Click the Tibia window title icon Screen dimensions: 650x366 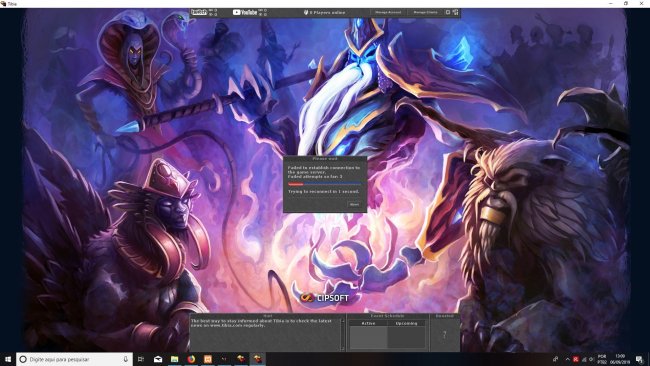pyautogui.click(x=3, y=3)
